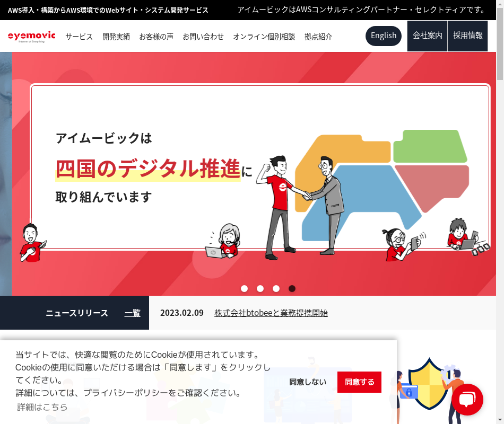Click the 採用情報 button
Screen dimensions: 504x424
[468, 36]
